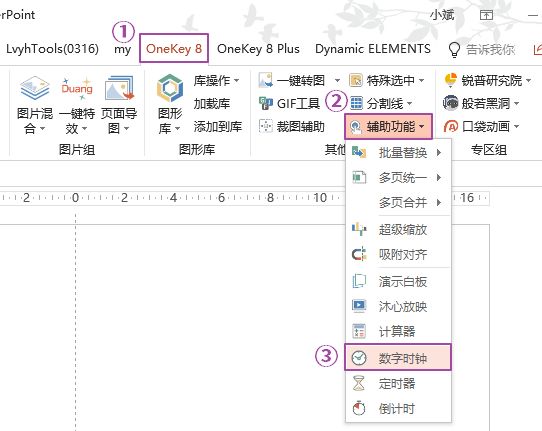Click the 添加到库 button
Viewport: 542px width, 431px height.
coord(217,127)
